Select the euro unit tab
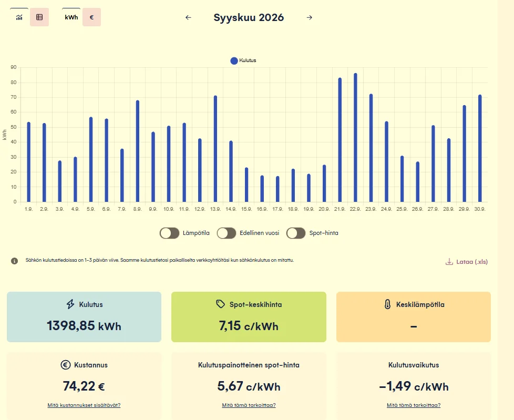The image size is (514, 420). (x=91, y=17)
